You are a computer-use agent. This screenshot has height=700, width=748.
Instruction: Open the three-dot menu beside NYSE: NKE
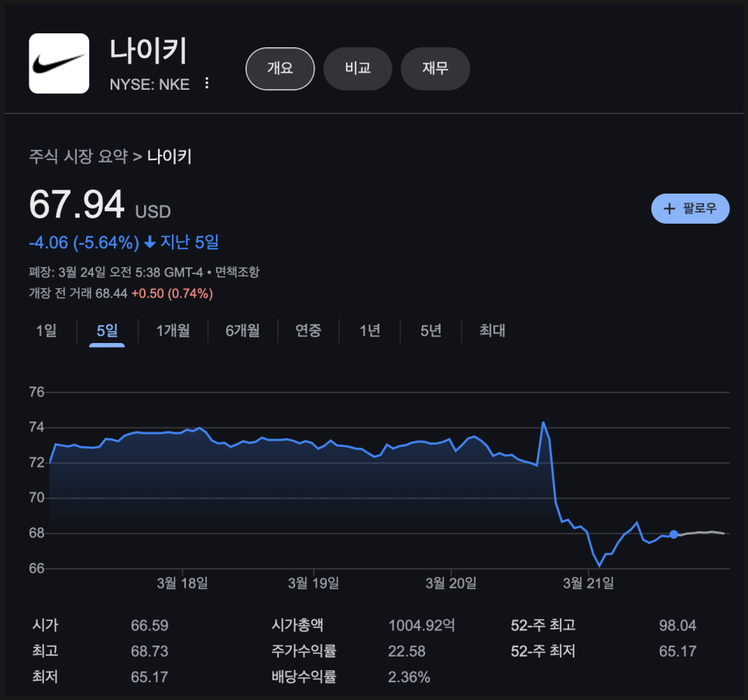[207, 83]
